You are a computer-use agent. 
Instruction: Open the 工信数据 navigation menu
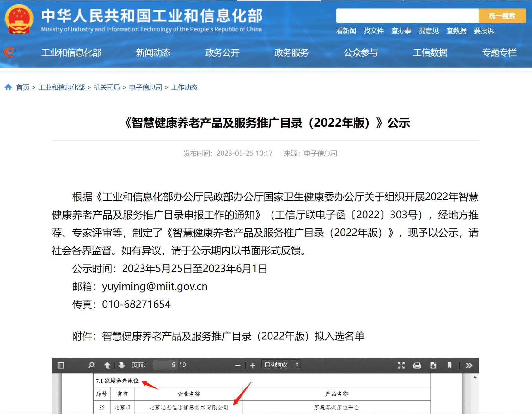coord(430,52)
